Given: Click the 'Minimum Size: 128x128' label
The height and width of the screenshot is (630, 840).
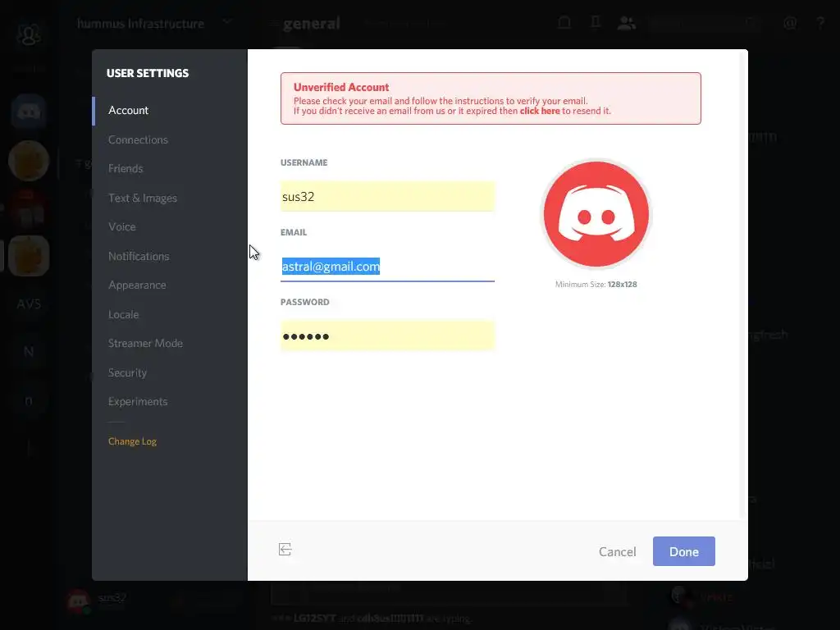Looking at the screenshot, I should click(596, 285).
